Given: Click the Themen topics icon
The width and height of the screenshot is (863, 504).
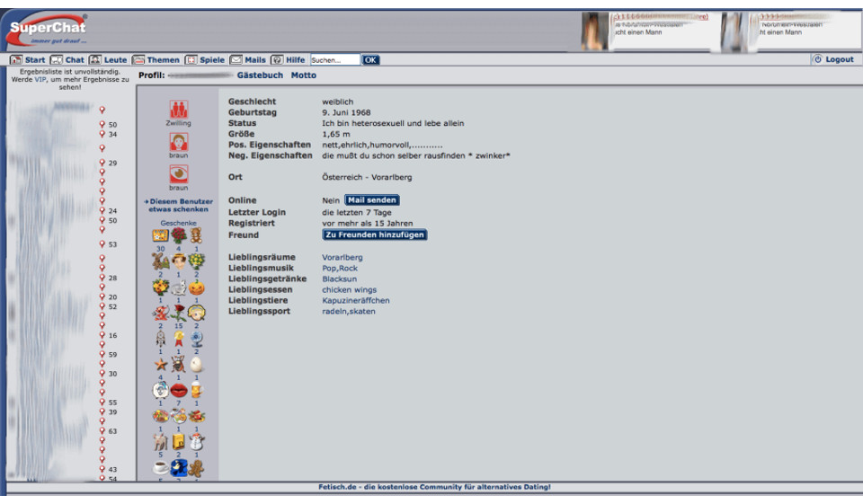Looking at the screenshot, I should click(x=138, y=60).
